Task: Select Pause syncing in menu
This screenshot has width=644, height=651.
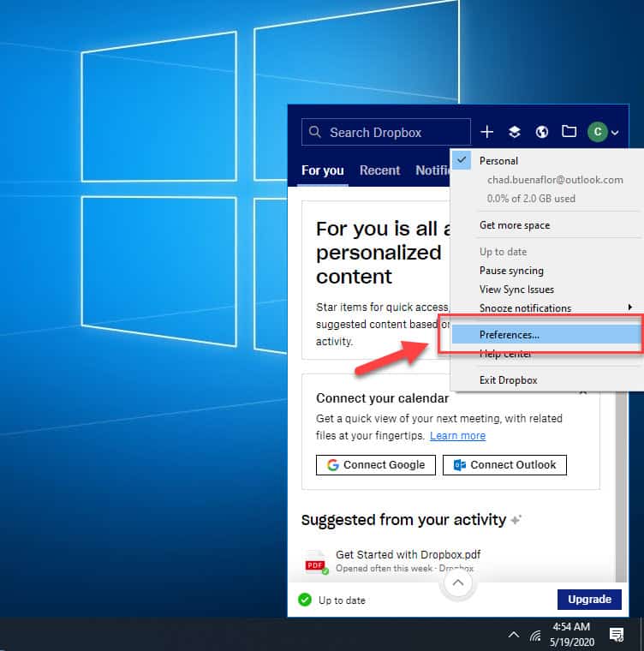Action: point(511,271)
